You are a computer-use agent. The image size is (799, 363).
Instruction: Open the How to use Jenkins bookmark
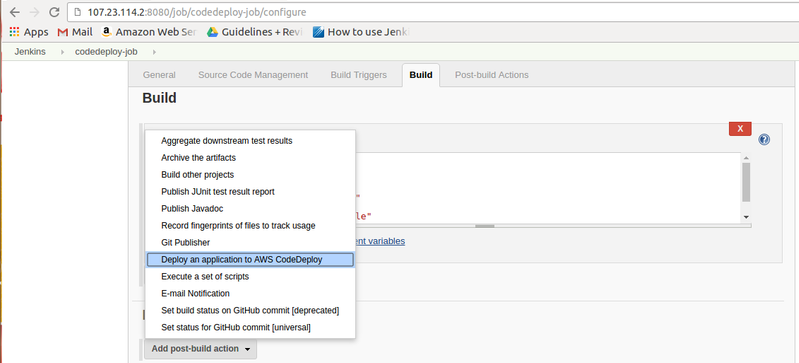(361, 32)
